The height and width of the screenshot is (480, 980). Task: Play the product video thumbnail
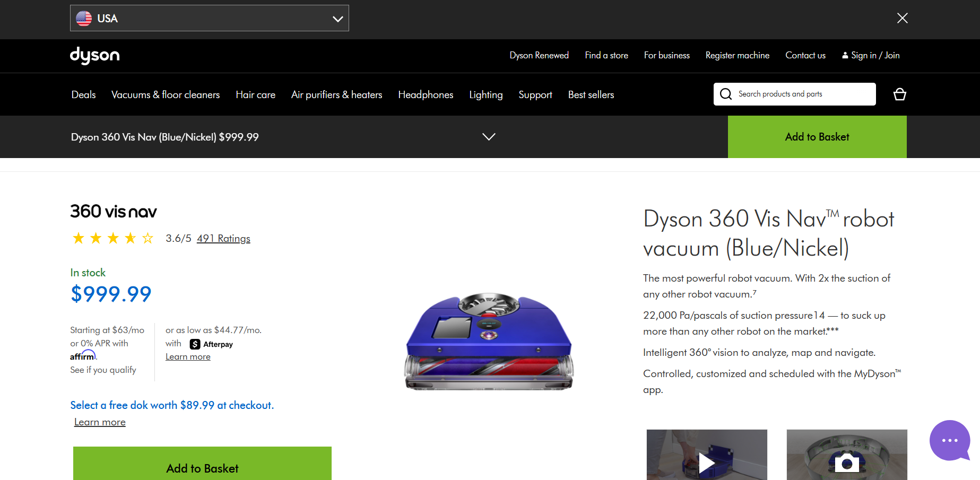click(x=707, y=455)
